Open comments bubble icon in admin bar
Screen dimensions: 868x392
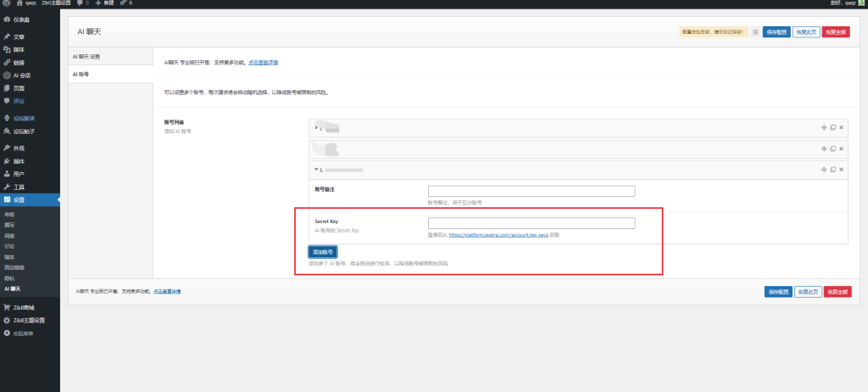(x=79, y=3)
